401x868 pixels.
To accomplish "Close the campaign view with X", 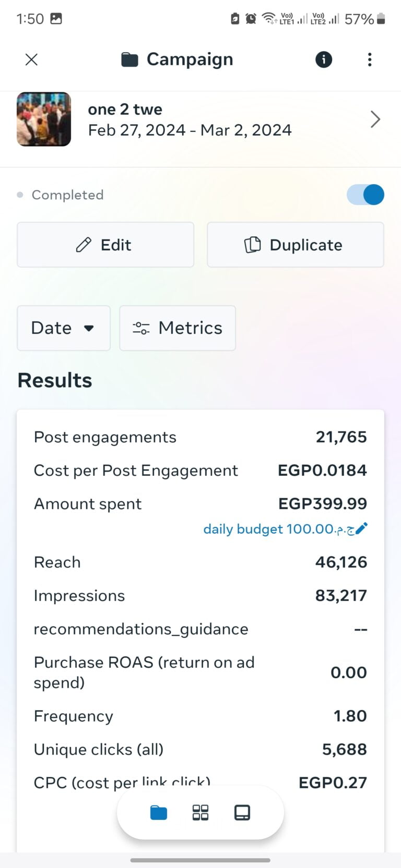I will pos(31,59).
